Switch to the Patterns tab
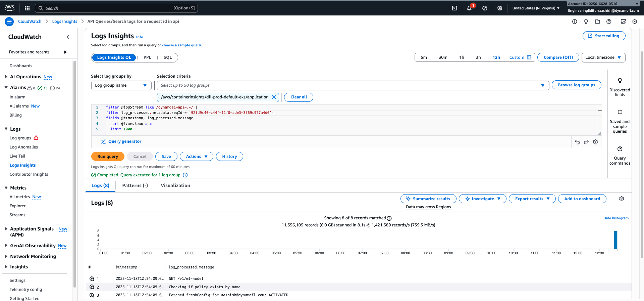644x301 pixels. click(x=135, y=185)
